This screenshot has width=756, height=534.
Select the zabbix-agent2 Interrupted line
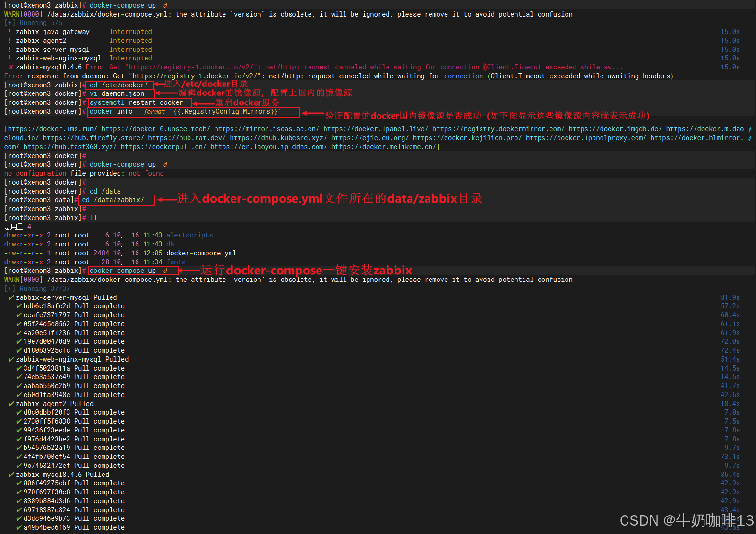point(80,41)
